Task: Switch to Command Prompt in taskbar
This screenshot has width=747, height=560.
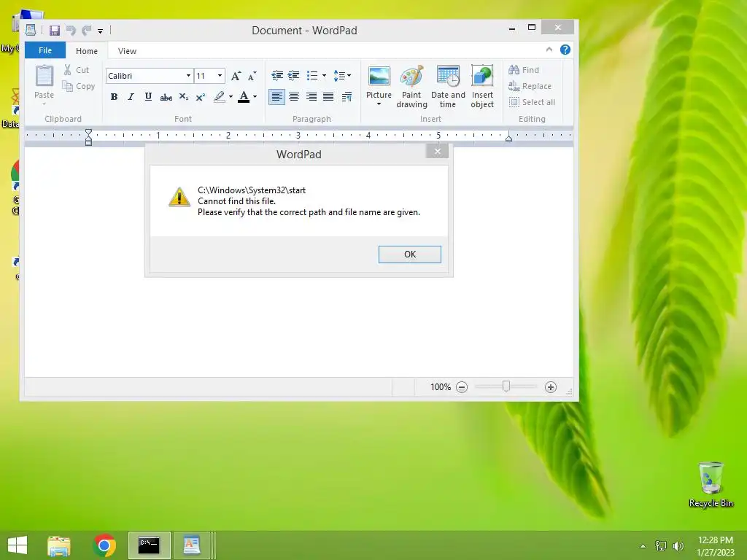Action: click(149, 545)
